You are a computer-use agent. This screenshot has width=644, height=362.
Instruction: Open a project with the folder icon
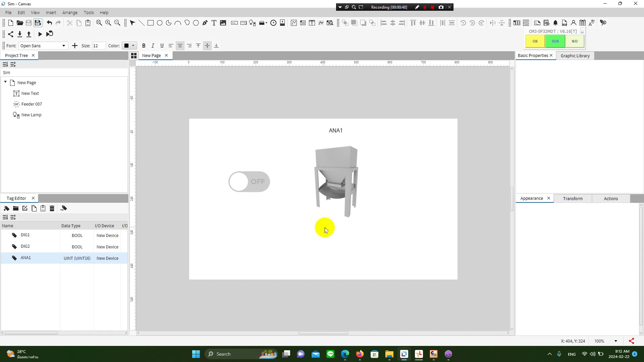pos(20,23)
